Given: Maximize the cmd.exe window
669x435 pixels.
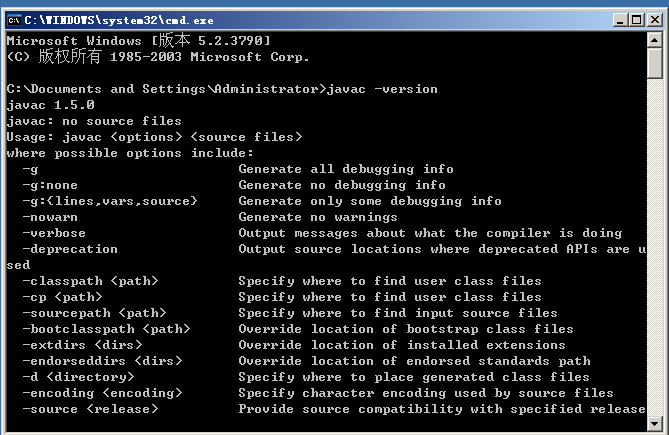Looking at the screenshot, I should 637,20.
